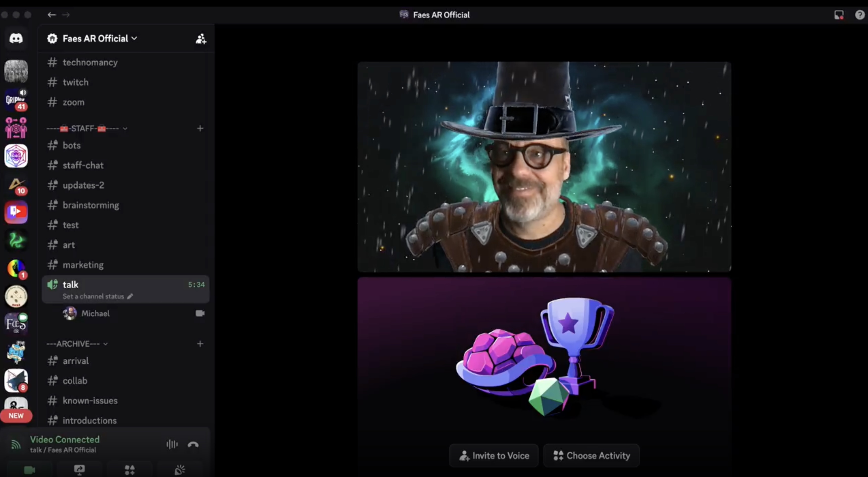The height and width of the screenshot is (477, 868).
Task: Toggle Michael's video indicator in the talk channel
Action: click(x=200, y=313)
